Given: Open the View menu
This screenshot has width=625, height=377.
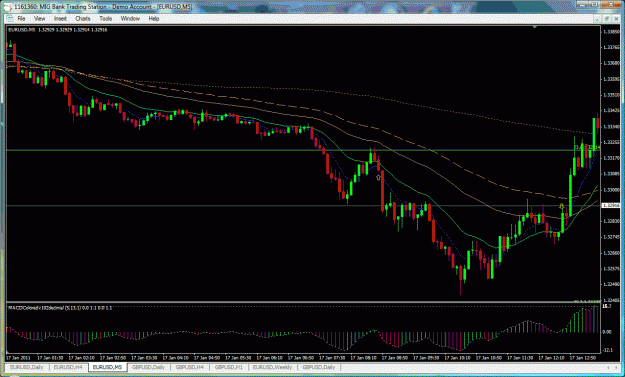Looking at the screenshot, I should coord(39,18).
